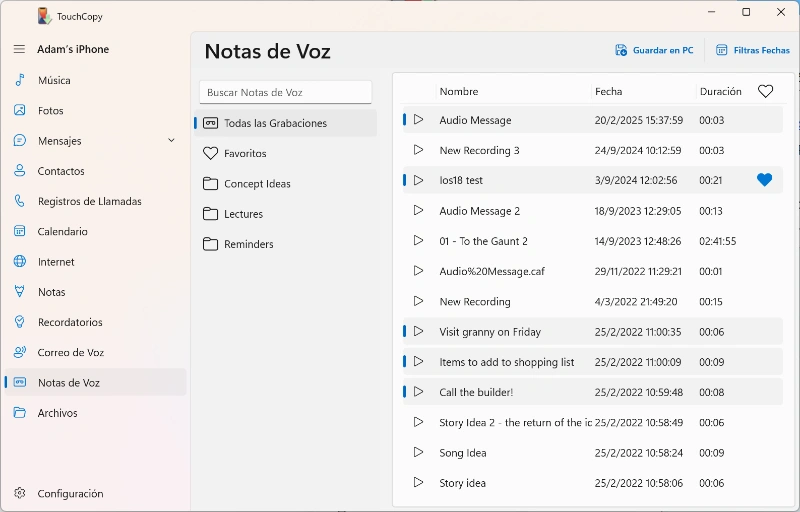Sort recordings by Fecha column
This screenshot has height=512, width=800.
coord(609,91)
